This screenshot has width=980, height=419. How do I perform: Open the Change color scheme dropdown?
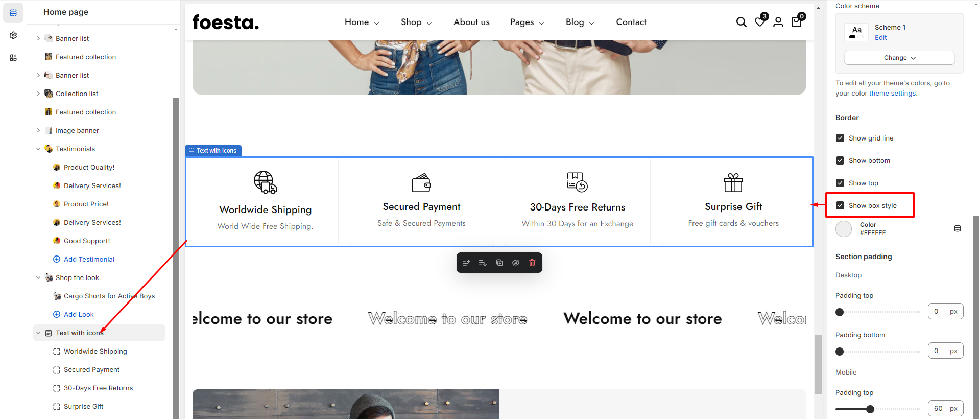click(x=899, y=58)
